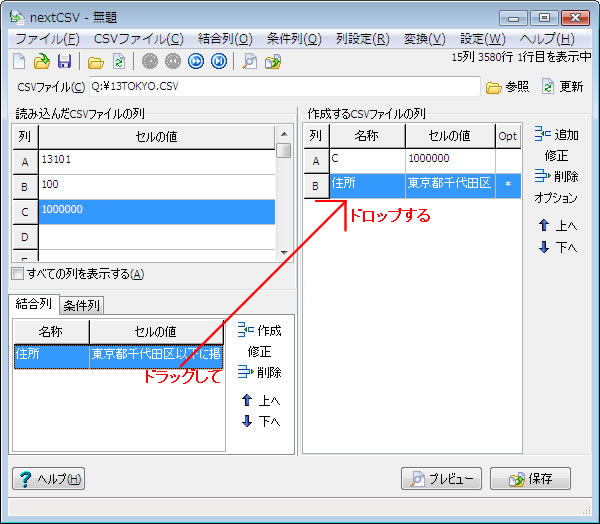
Task: Enable すべての列を表示する checkbox
Action: click(17, 274)
